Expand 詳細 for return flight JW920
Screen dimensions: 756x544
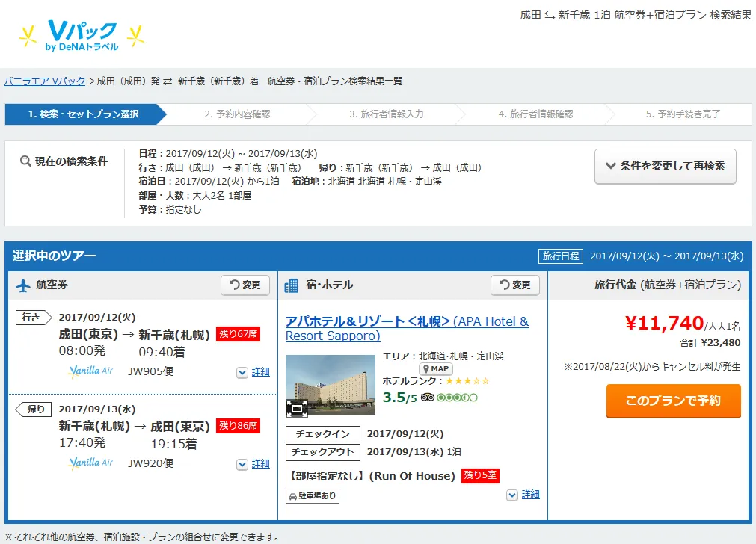253,464
